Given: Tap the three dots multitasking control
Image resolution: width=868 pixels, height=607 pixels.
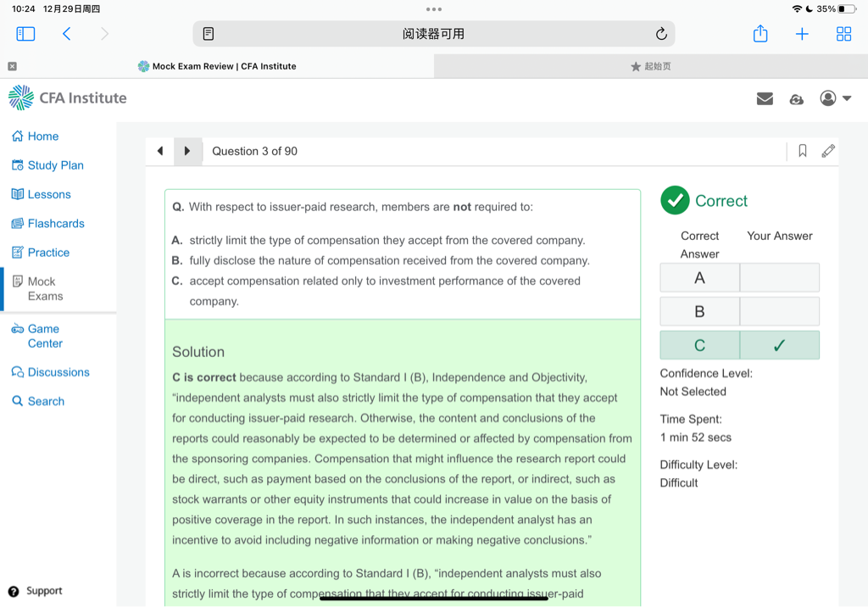Looking at the screenshot, I should pyautogui.click(x=434, y=9).
